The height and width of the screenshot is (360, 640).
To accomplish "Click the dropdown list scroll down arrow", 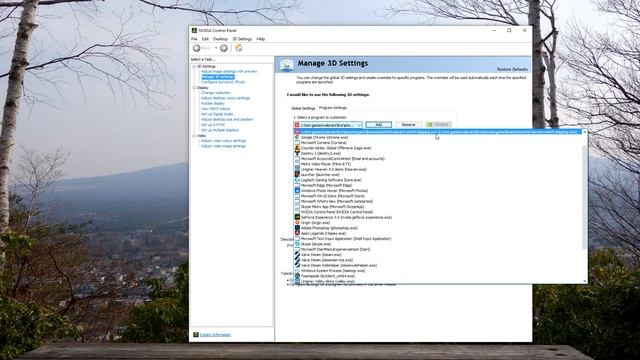I will pos(584,281).
